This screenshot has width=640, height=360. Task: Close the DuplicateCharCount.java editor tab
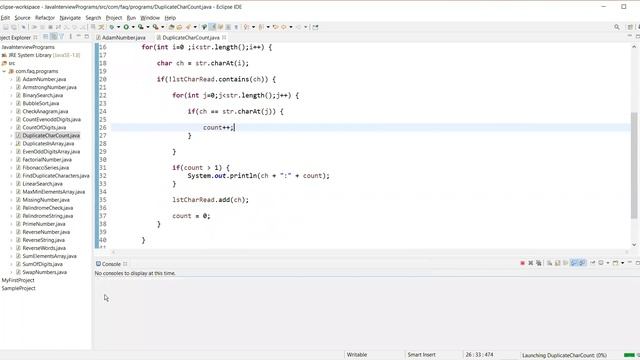click(x=224, y=37)
